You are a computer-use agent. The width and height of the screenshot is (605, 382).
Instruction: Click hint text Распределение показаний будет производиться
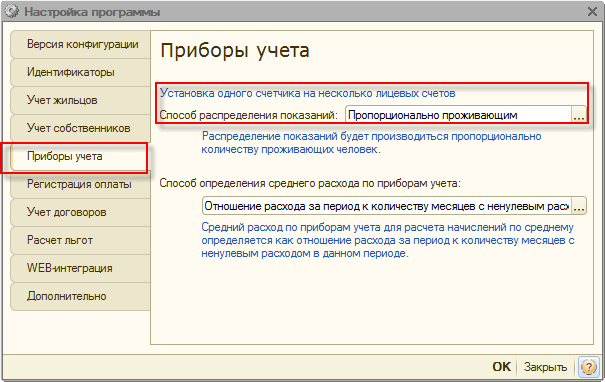[371, 143]
